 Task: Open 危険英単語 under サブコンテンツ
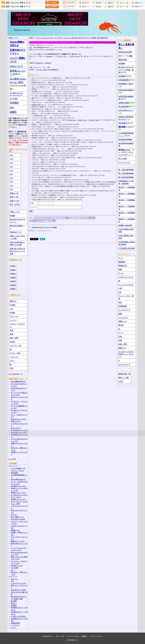click(x=123, y=306)
